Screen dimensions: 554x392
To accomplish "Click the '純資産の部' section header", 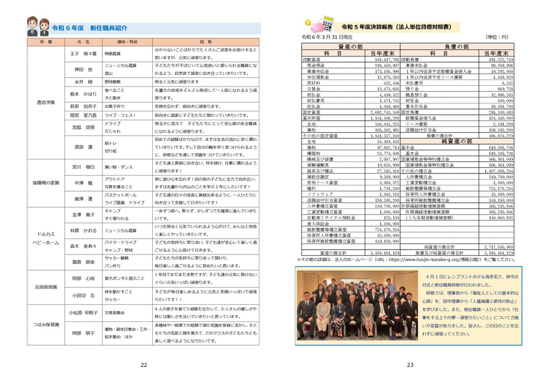I will click(457, 141).
